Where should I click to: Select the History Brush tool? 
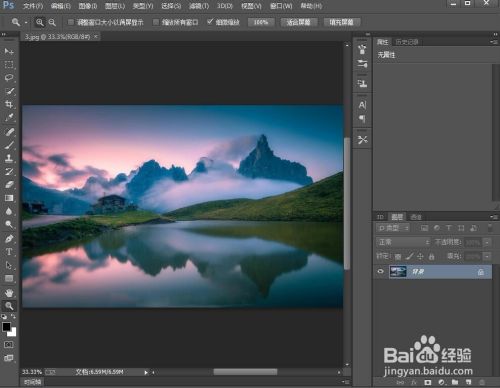9,172
